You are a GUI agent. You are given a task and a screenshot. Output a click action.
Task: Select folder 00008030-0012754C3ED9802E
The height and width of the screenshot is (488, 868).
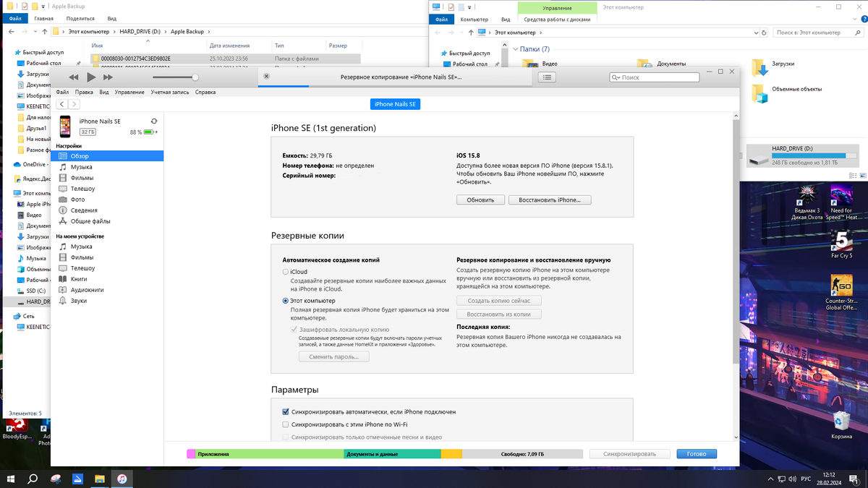pos(225,58)
